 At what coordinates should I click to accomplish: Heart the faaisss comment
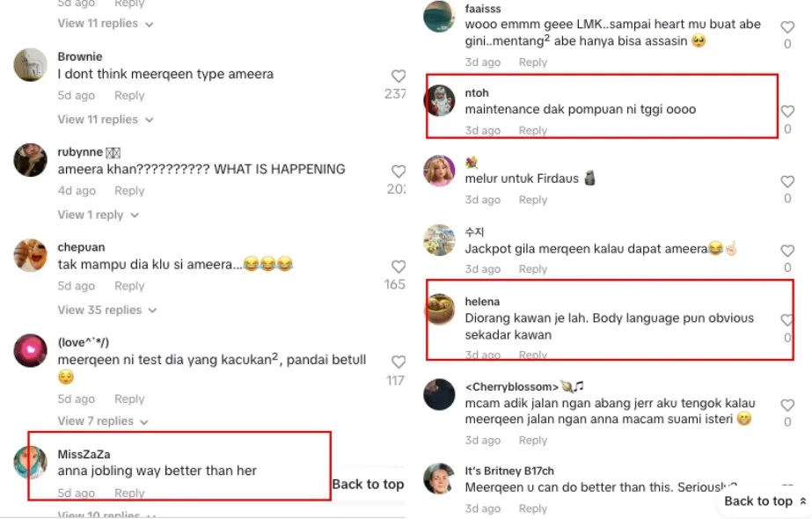click(x=787, y=27)
